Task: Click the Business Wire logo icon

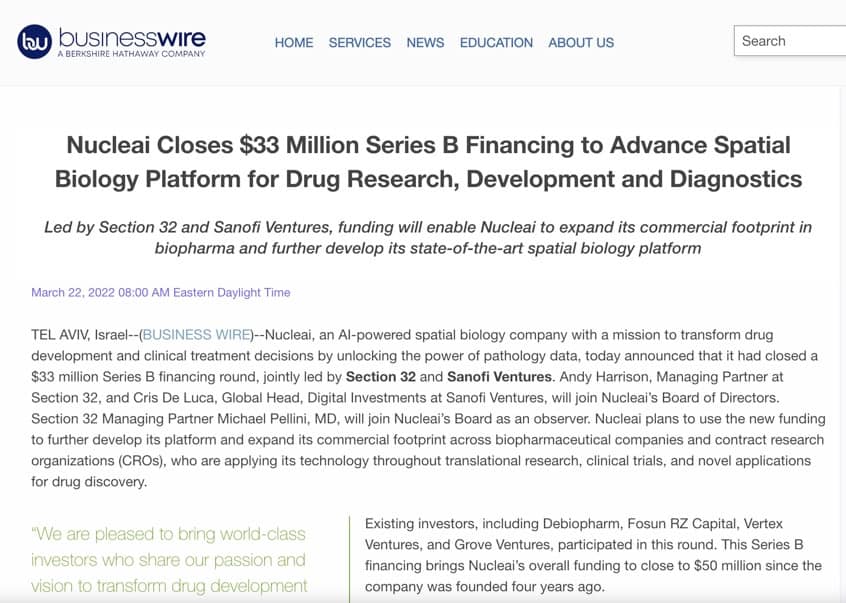Action: pos(35,42)
